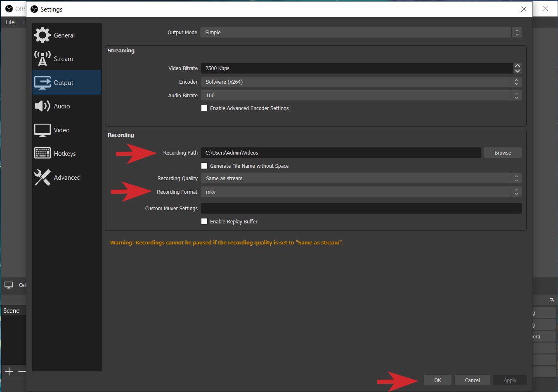
Task: Open Recording Format mkv dropdown
Action: (x=361, y=192)
